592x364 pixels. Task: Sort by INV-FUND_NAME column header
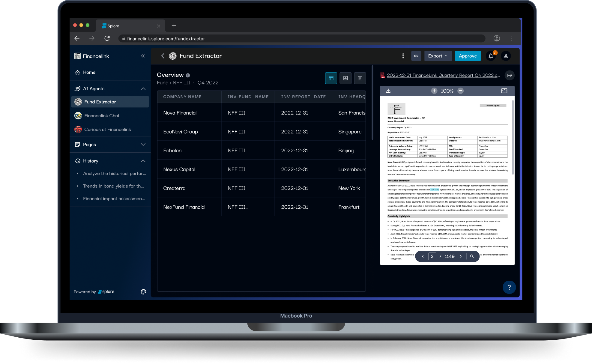(248, 97)
